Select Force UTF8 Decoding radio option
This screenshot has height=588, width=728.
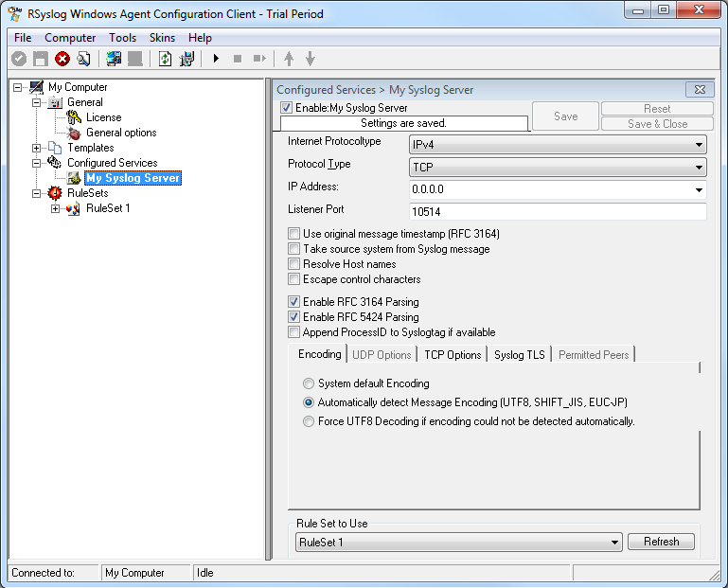point(309,421)
